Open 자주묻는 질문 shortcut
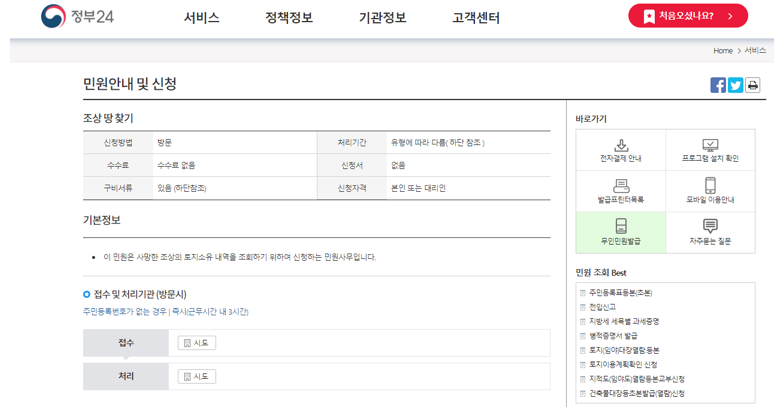776x416 pixels. (710, 232)
